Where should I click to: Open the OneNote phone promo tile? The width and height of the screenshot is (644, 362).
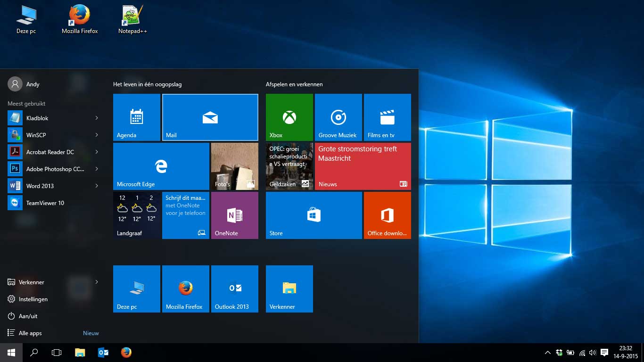click(186, 215)
